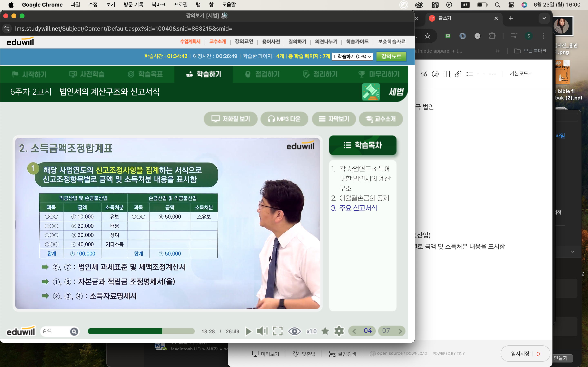
Task: Seek on the video progress bar
Action: [x=141, y=331]
